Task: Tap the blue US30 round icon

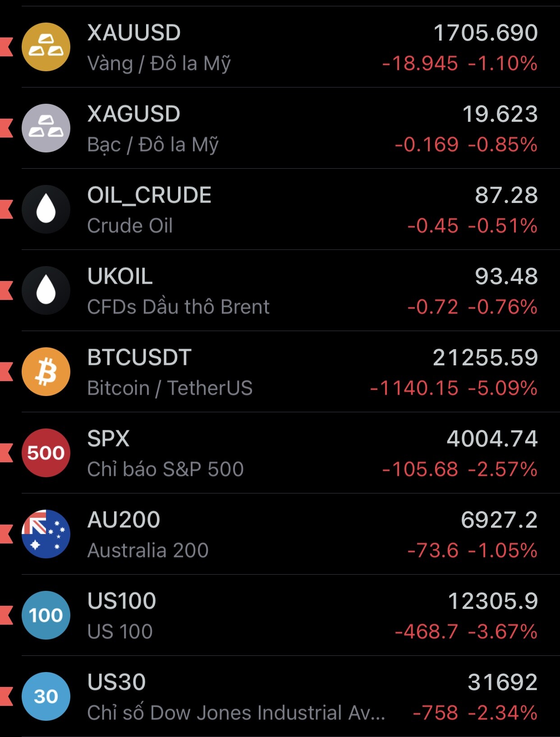Action: 46,696
